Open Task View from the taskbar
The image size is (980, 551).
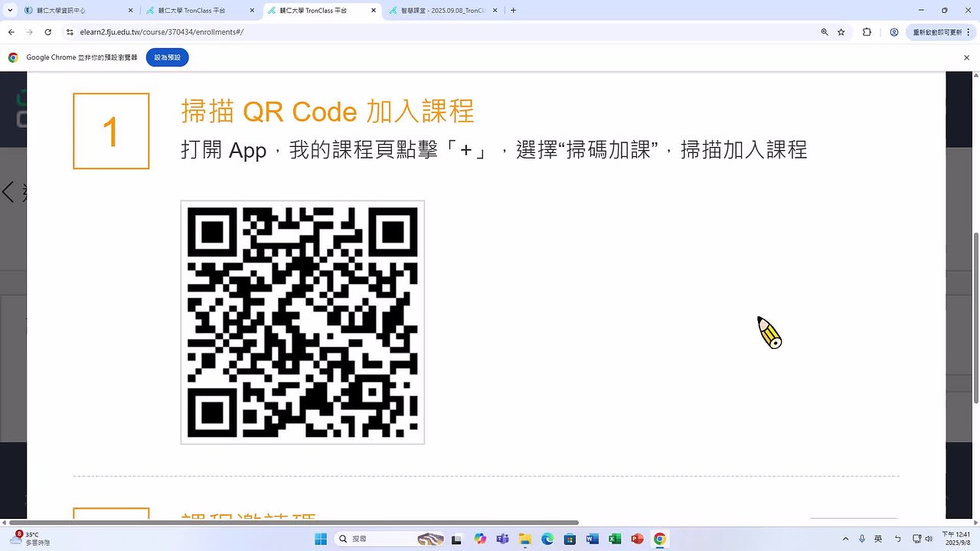(x=457, y=539)
